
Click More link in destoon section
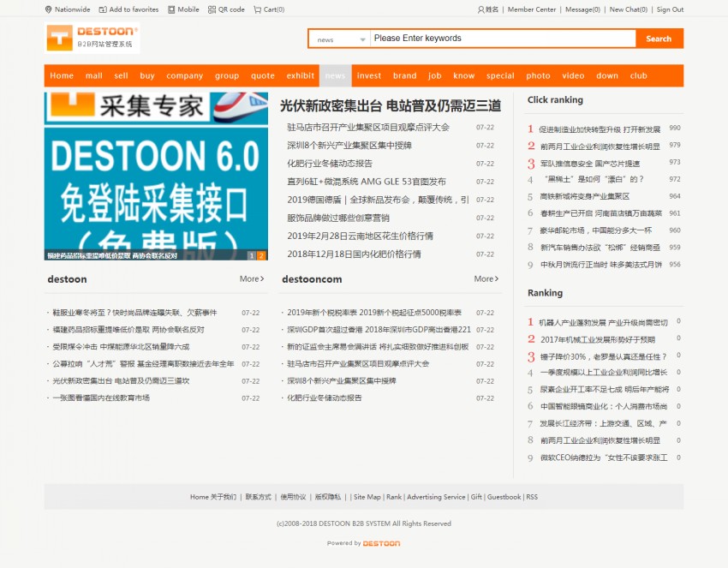[x=252, y=278]
